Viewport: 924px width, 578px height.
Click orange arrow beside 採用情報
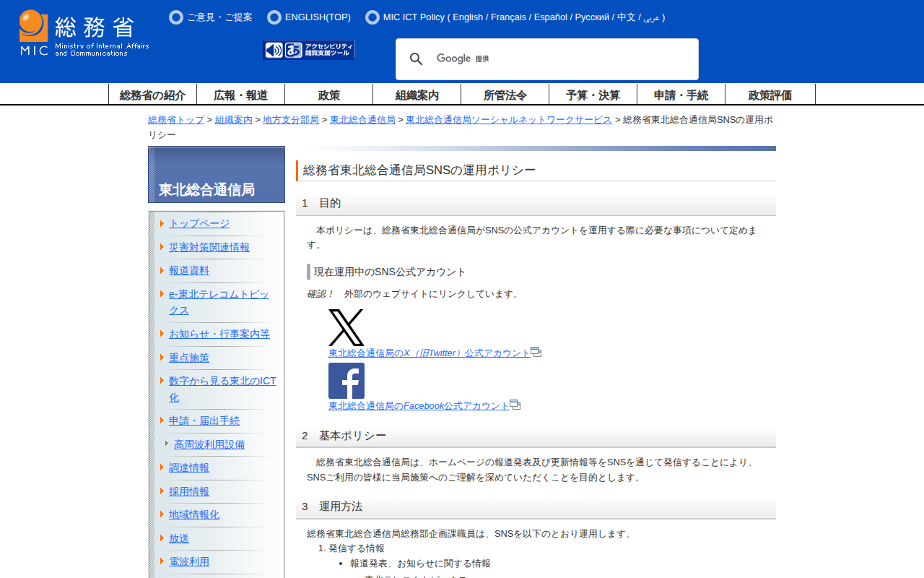162,491
